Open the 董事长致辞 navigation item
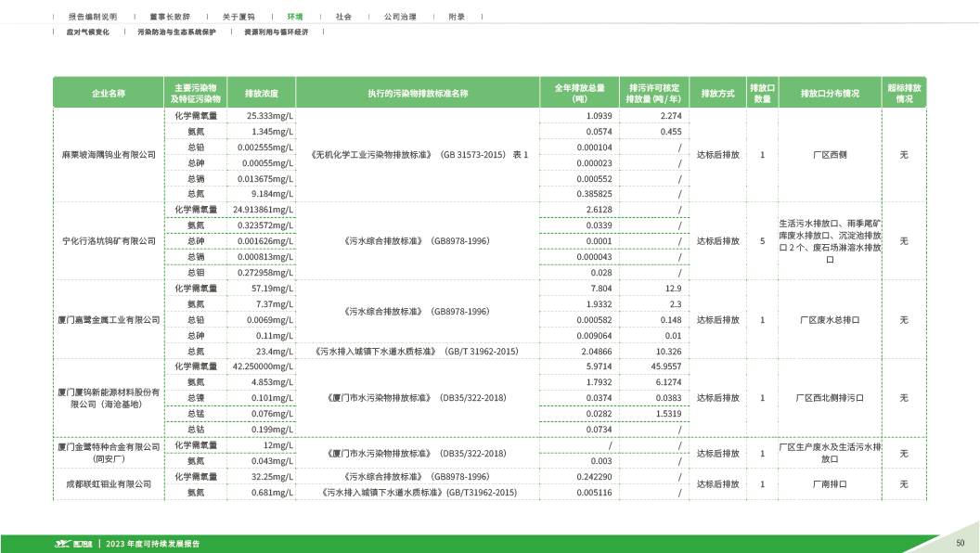Viewport: 980px width, 553px height. point(169,17)
